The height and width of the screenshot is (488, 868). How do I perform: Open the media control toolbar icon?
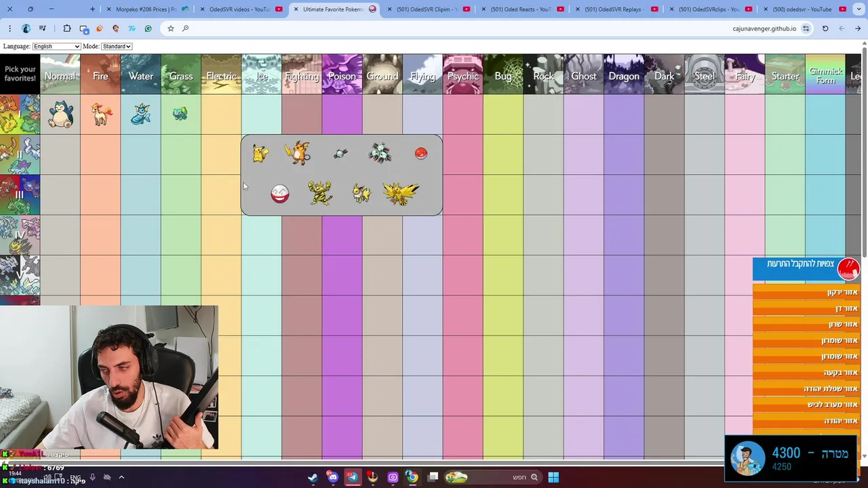pos(42,28)
